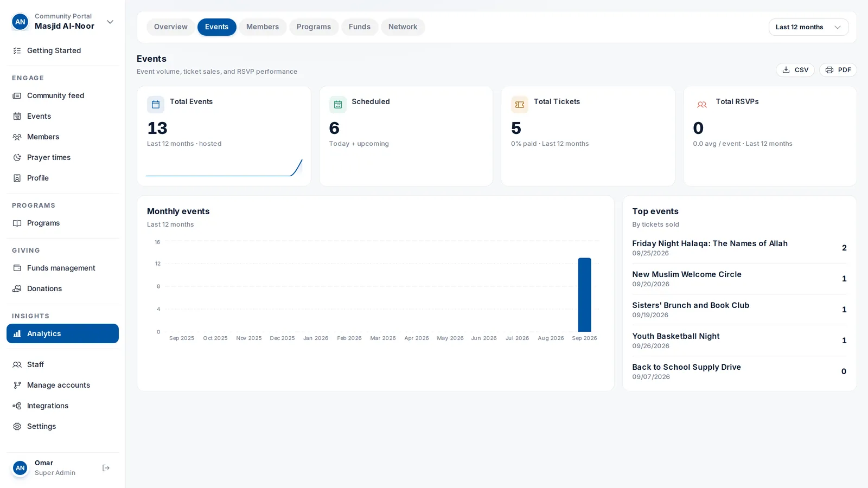Image resolution: width=868 pixels, height=488 pixels.
Task: Click the Manage accounts branch icon
Action: coord(17,385)
